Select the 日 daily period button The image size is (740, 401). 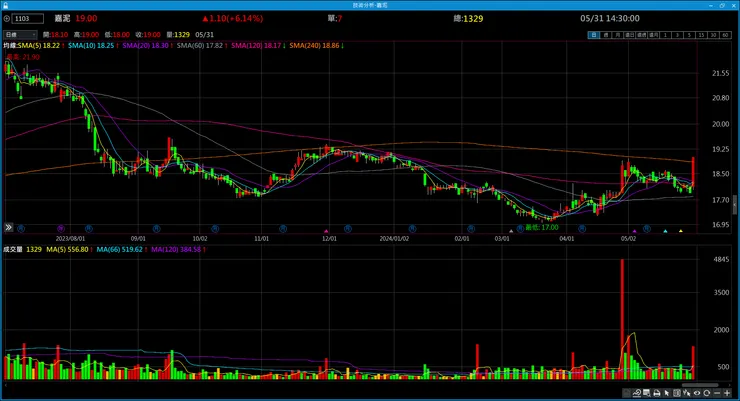click(594, 35)
